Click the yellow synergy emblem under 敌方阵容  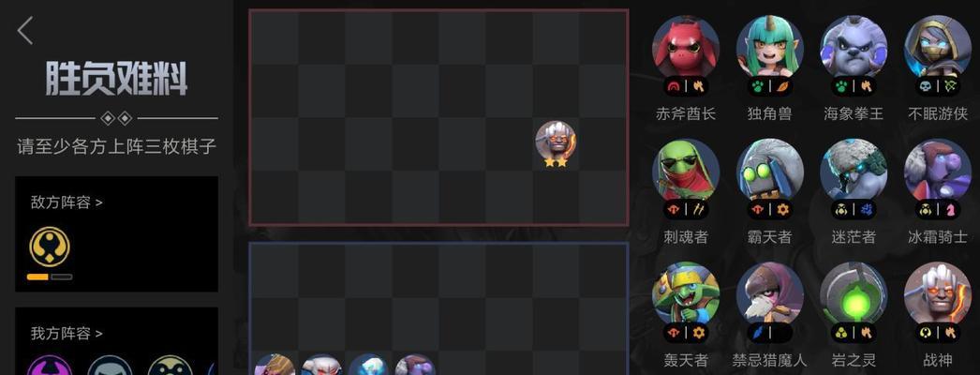pyautogui.click(x=50, y=247)
